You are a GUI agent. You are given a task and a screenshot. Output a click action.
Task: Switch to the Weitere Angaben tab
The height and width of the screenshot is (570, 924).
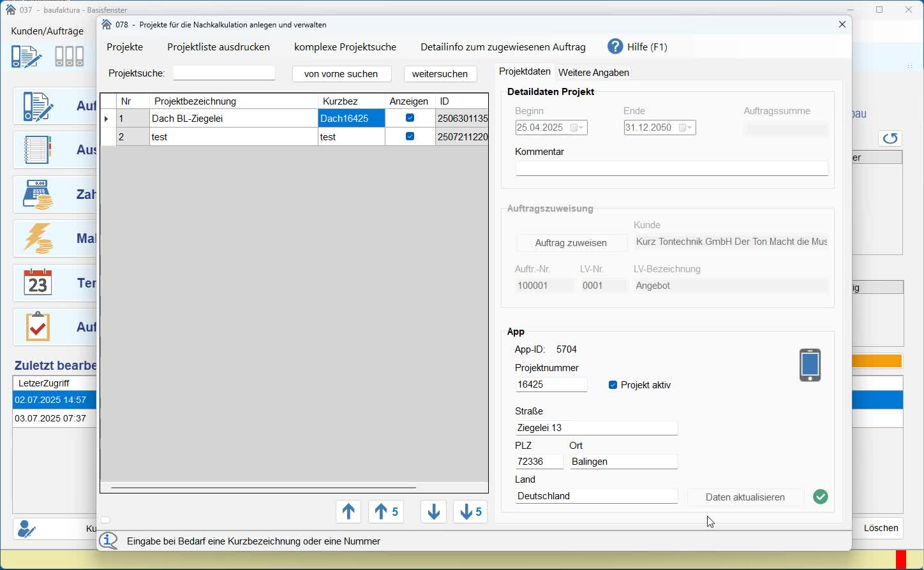[593, 73]
